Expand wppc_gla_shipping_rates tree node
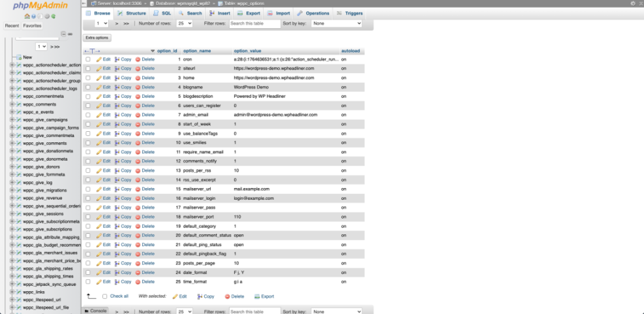The height and width of the screenshot is (314, 644). click(x=12, y=268)
